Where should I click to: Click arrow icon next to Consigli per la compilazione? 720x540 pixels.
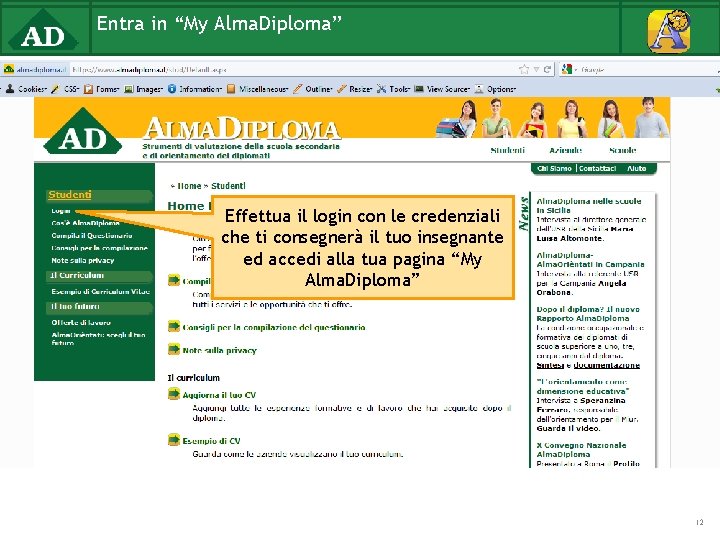tap(174, 326)
